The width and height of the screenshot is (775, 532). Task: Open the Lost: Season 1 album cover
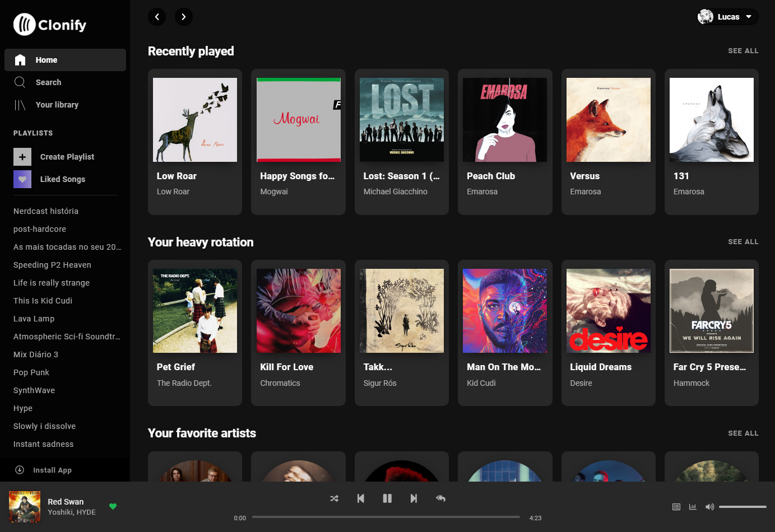pyautogui.click(x=402, y=120)
